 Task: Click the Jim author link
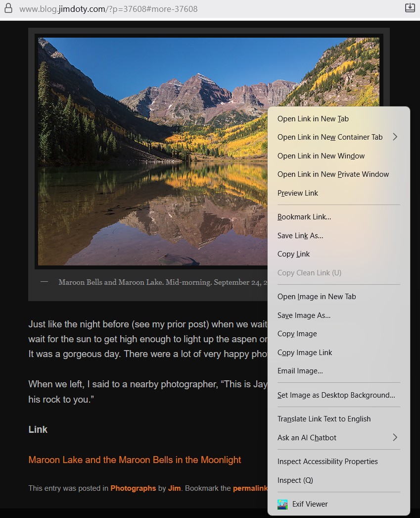coord(174,488)
